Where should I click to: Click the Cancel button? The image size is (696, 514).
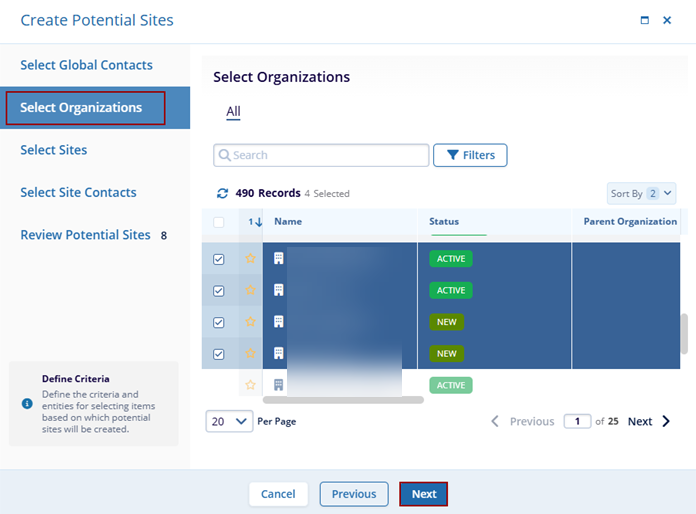pyautogui.click(x=278, y=494)
